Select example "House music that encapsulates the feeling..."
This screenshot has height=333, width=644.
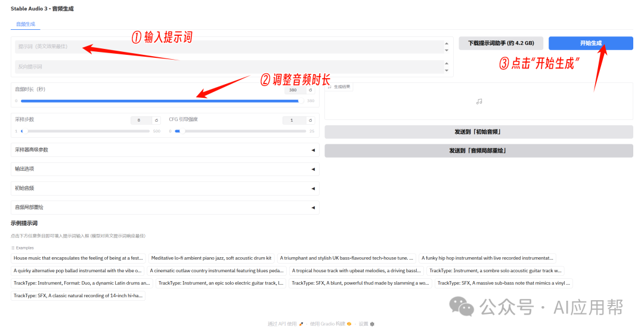click(x=78, y=258)
